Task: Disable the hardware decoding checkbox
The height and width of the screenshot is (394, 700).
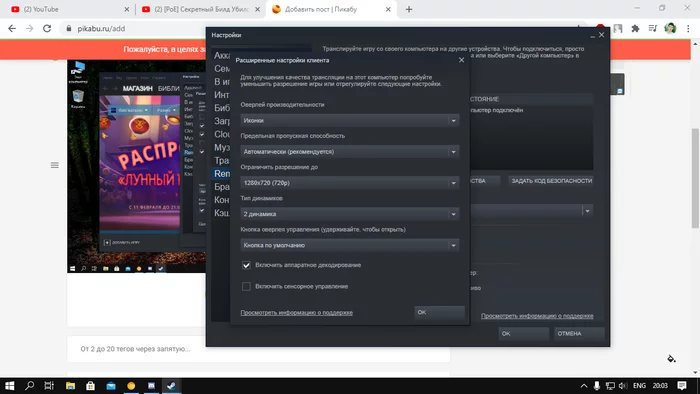Action: [x=246, y=265]
